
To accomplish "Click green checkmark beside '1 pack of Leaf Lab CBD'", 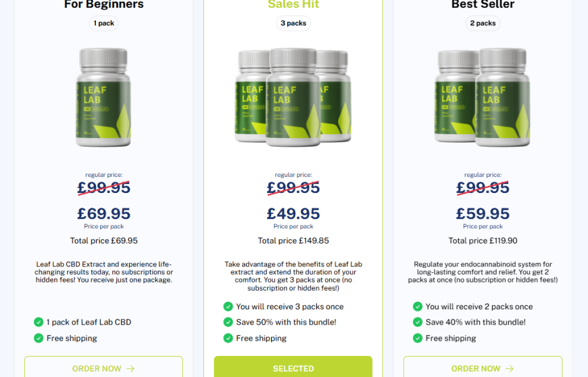I will tap(38, 322).
